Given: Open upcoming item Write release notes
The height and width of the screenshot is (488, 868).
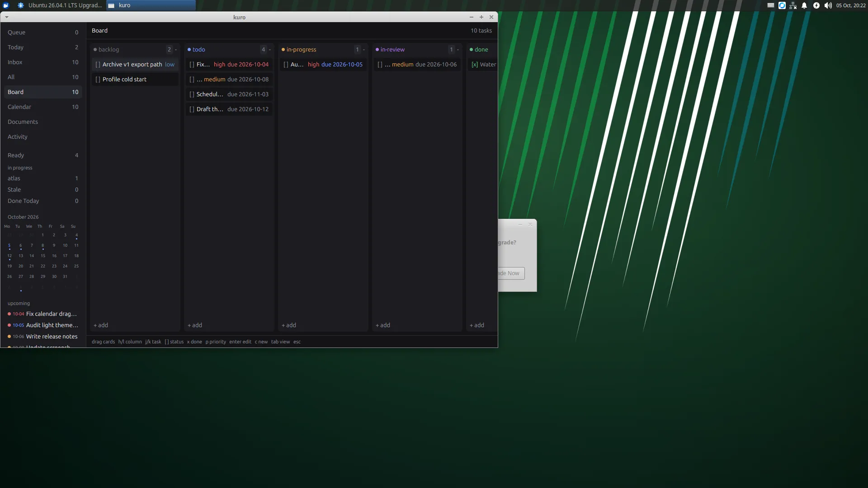Looking at the screenshot, I should (43, 337).
